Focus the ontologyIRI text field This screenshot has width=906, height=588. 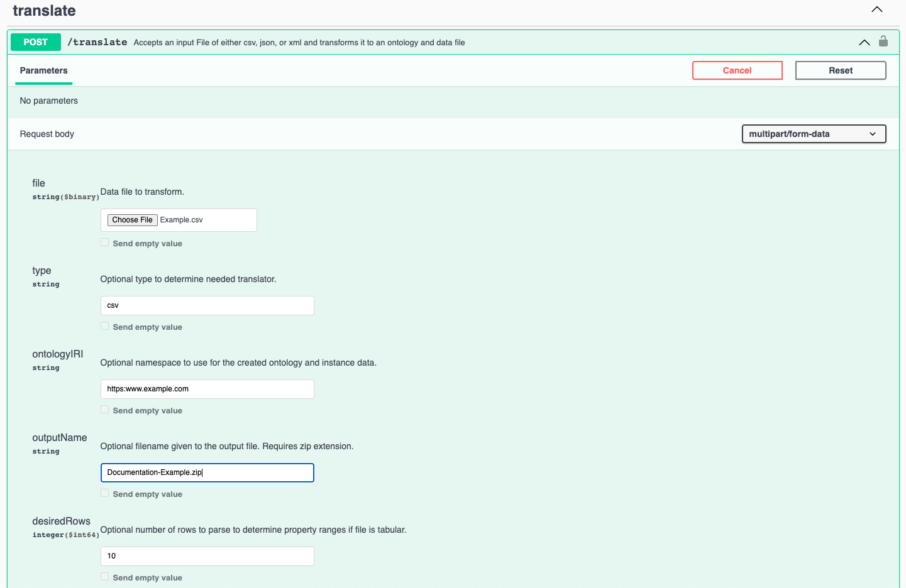[207, 389]
